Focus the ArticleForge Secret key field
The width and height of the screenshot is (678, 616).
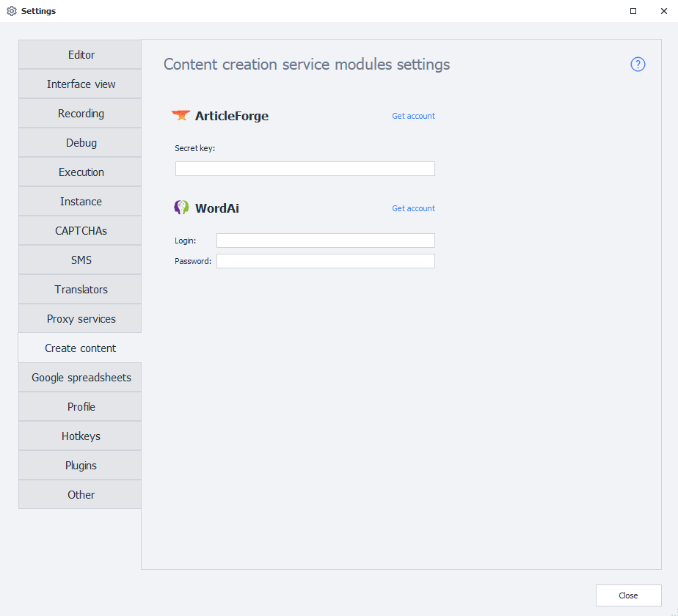click(x=305, y=169)
